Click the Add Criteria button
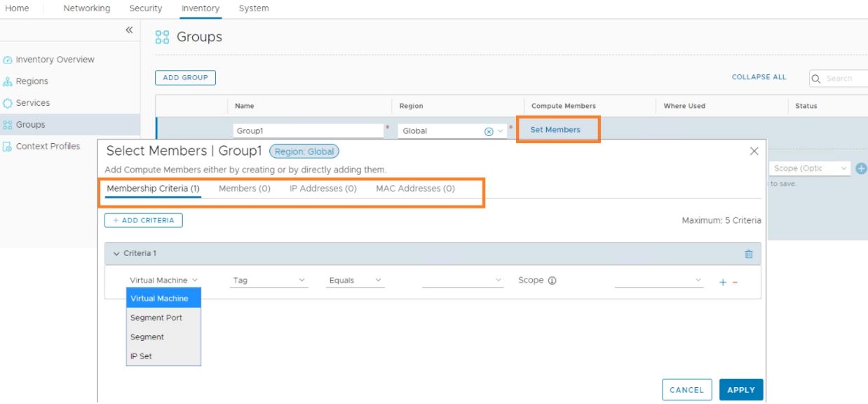Screen dimensions: 868x404 pyautogui.click(x=144, y=220)
